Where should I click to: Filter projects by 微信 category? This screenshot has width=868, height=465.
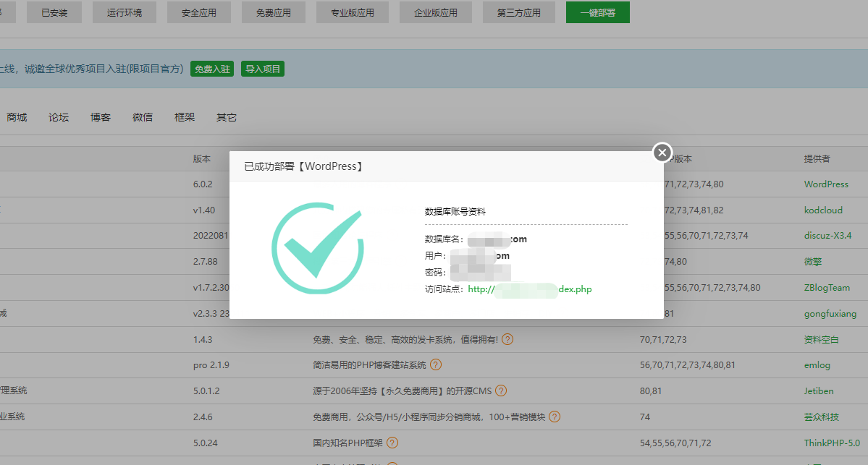pos(143,117)
